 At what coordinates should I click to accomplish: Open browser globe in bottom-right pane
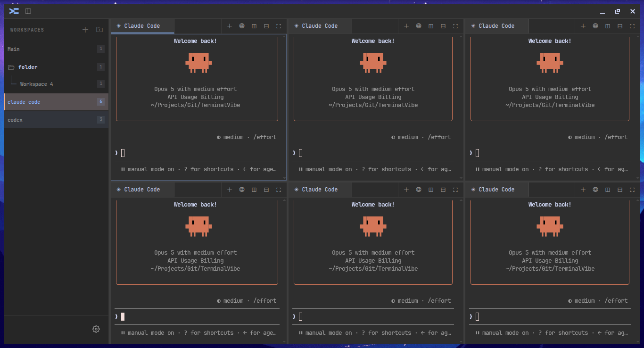tap(595, 190)
